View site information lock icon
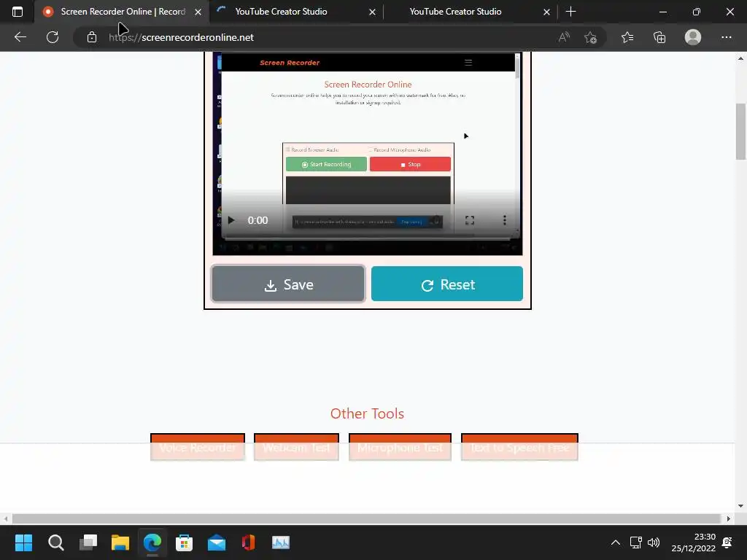Viewport: 747px width, 560px height. pyautogui.click(x=92, y=37)
